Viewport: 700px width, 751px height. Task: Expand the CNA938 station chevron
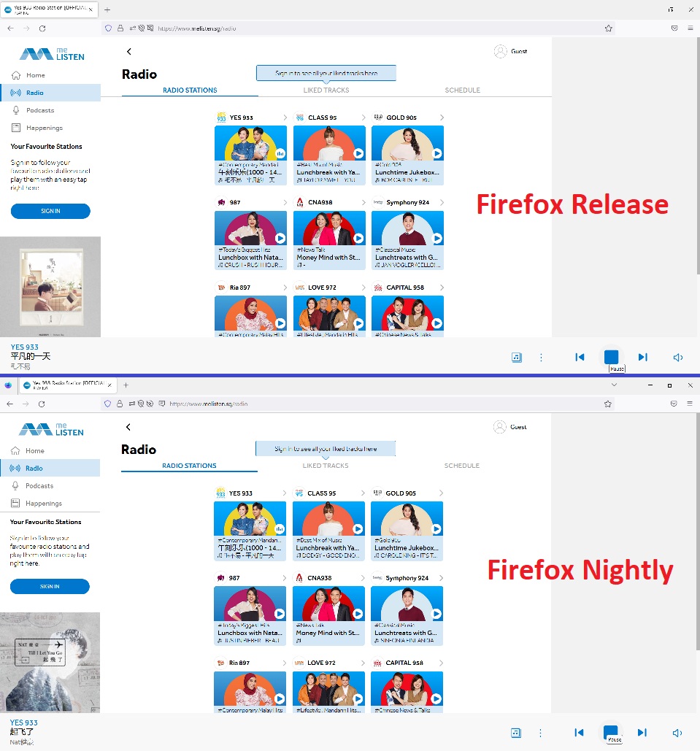click(x=365, y=202)
